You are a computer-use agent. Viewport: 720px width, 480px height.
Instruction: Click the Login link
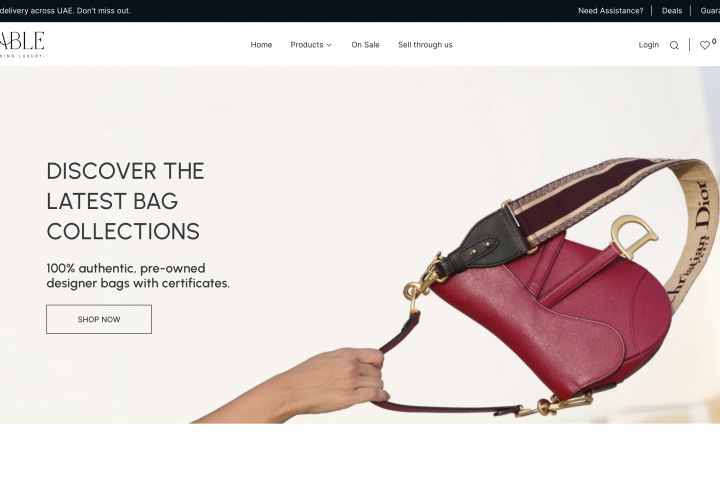pos(648,45)
